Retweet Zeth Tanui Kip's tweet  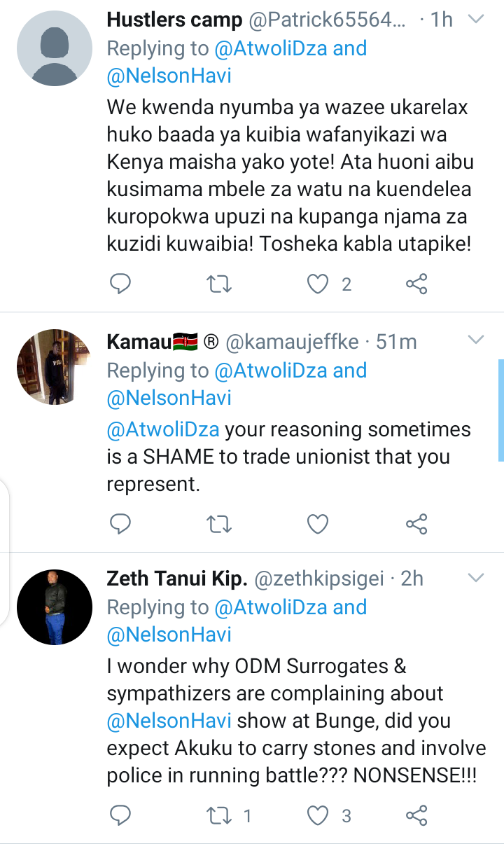220,815
